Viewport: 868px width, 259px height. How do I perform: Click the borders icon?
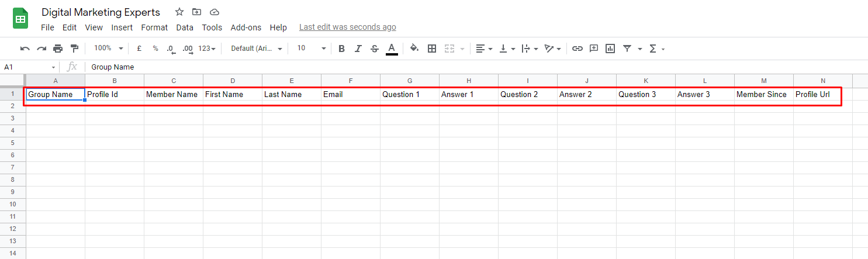432,49
